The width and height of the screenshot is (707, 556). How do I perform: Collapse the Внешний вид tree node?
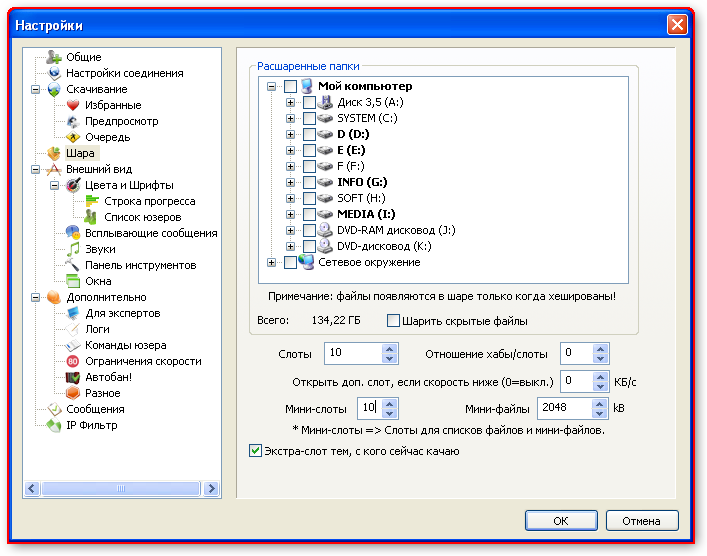36,170
